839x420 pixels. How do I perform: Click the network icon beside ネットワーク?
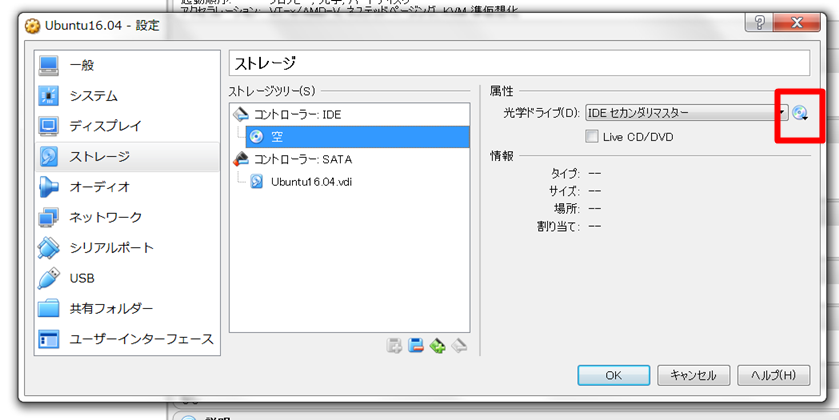point(49,218)
